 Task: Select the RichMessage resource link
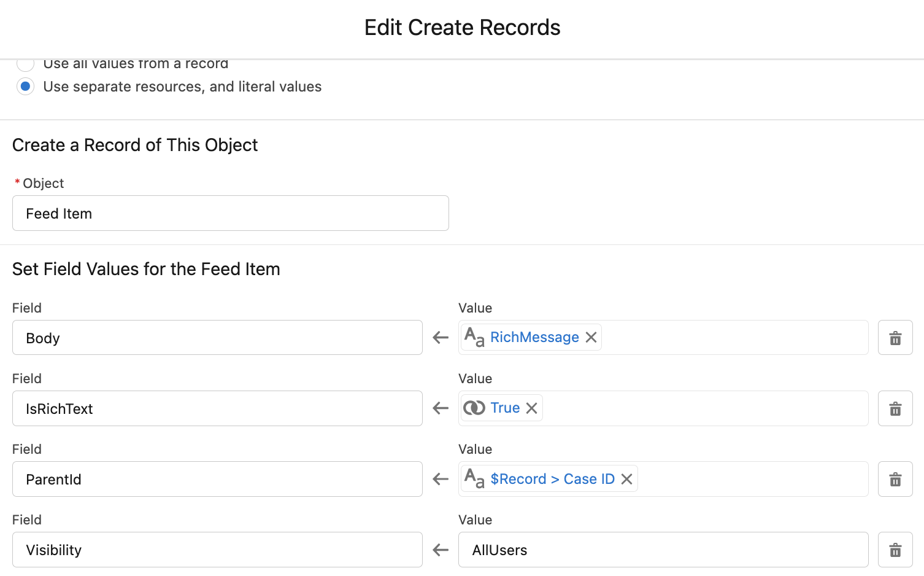coord(534,337)
